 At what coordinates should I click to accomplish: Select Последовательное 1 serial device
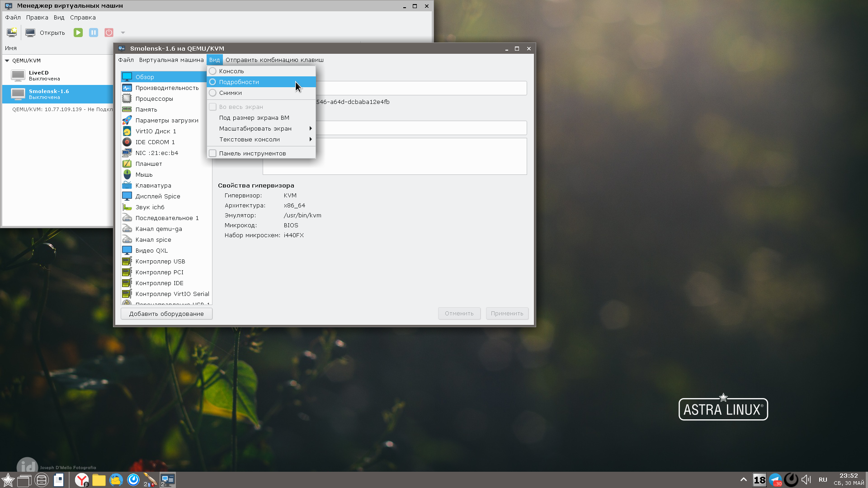166,218
